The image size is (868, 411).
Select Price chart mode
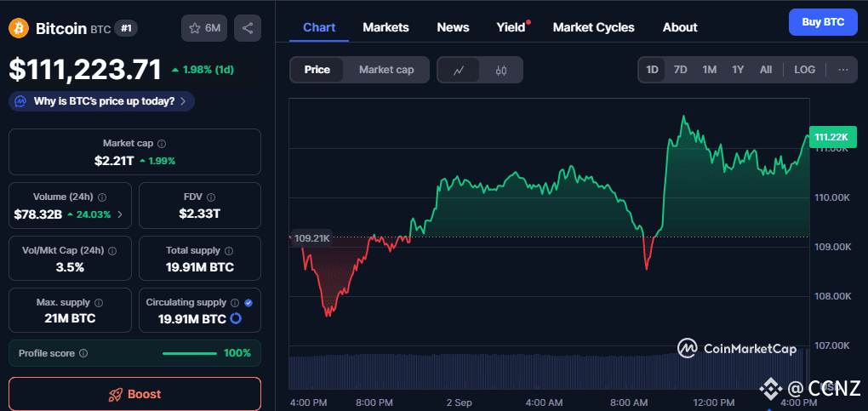click(x=317, y=70)
